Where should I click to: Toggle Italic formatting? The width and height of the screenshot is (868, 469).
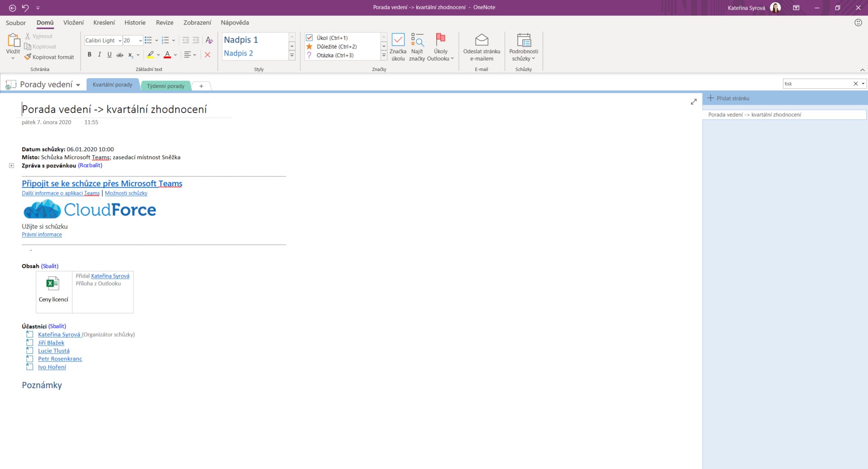[100, 55]
